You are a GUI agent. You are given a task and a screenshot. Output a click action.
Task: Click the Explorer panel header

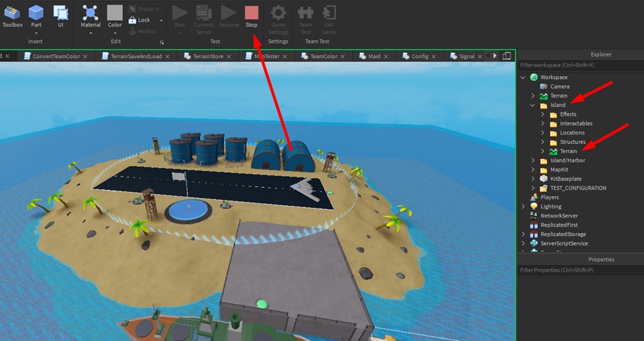click(x=601, y=54)
